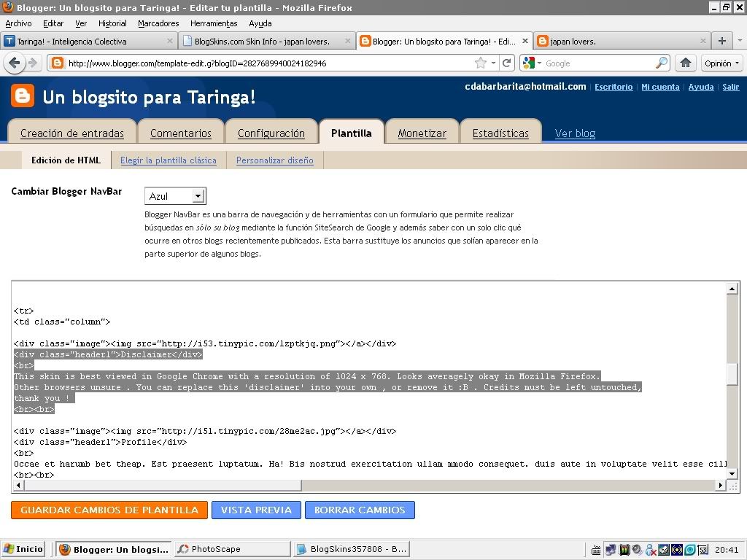Open the Ver menu
This screenshot has height=560, width=747.
[81, 23]
